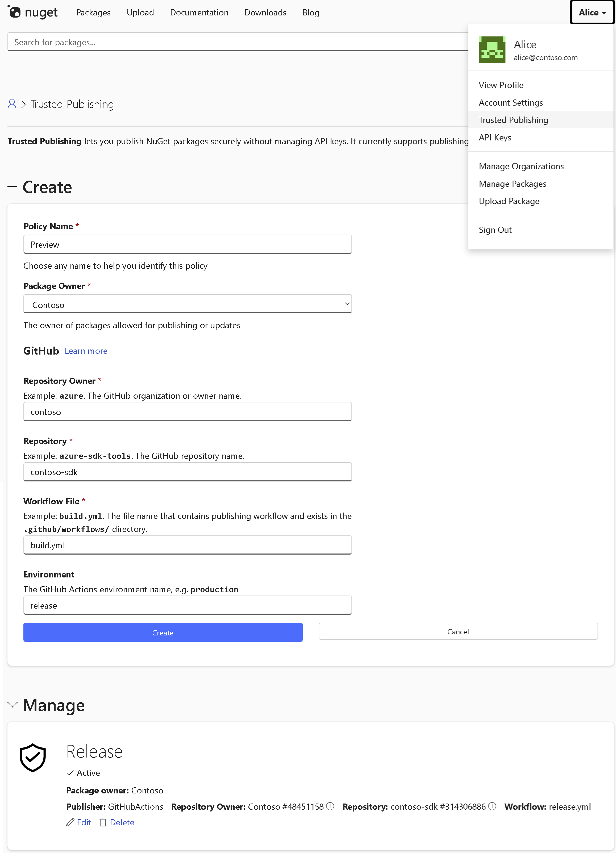Click the Workflow File input showing build.yml

pos(187,545)
